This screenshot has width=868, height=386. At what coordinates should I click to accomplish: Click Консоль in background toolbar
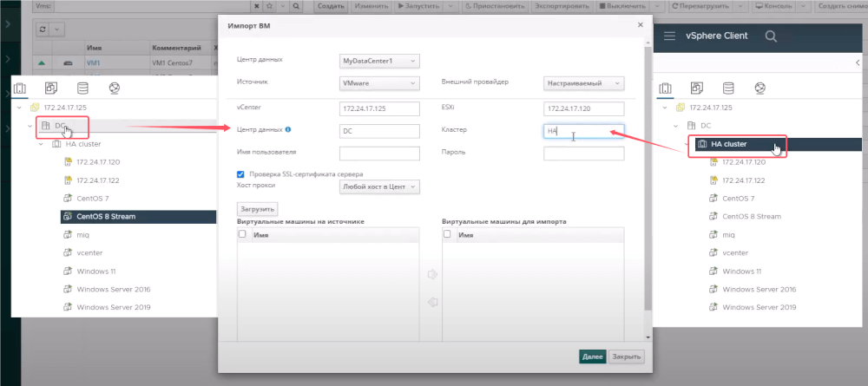coord(773,6)
